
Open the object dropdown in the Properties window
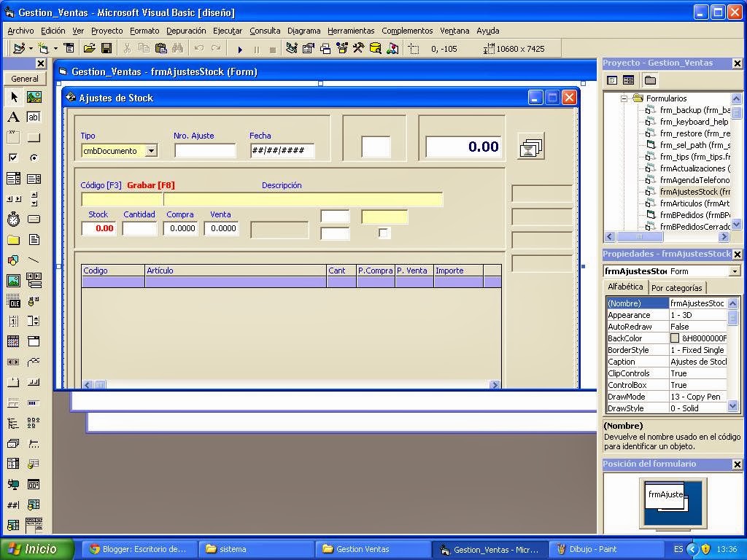(733, 271)
